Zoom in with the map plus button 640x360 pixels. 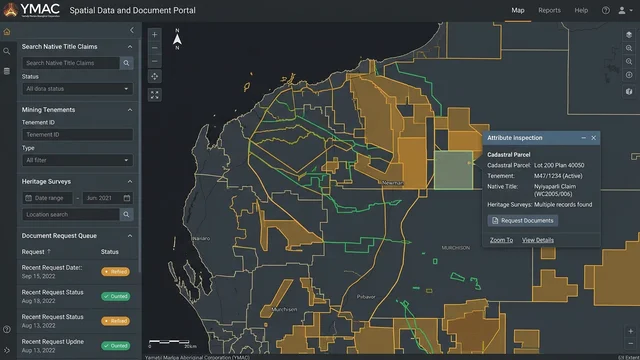pyautogui.click(x=155, y=35)
